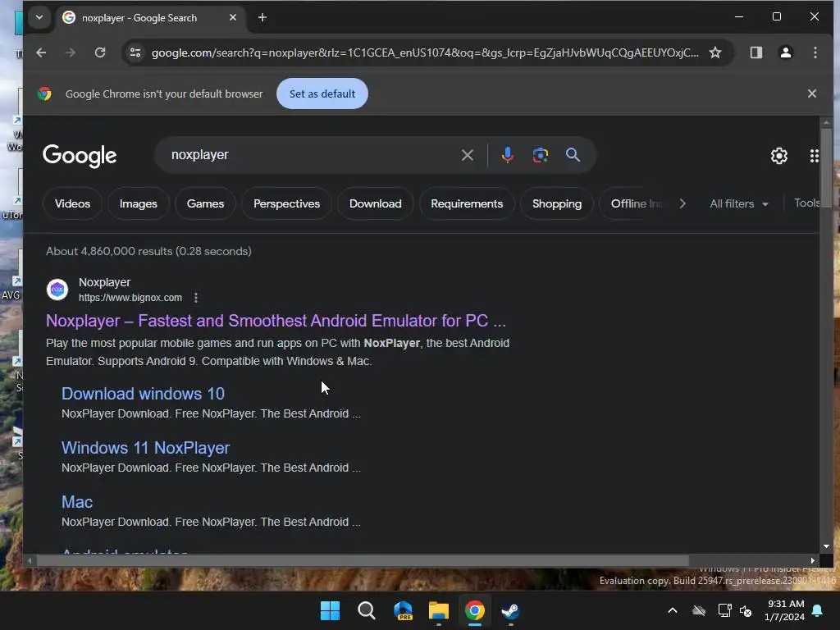View site information icon in address bar
Image resolution: width=840 pixels, height=630 pixels.
pyautogui.click(x=135, y=52)
